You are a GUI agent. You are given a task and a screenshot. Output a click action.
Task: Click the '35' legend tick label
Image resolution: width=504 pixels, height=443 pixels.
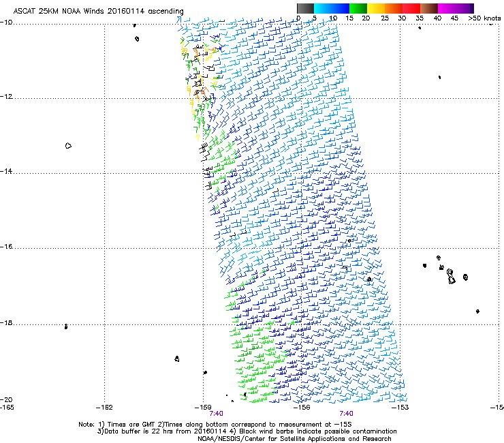coord(420,18)
